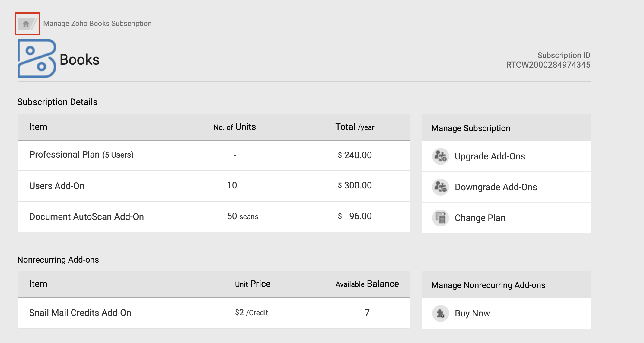Select Snail Mail Credits Add-On row
Viewport: 644px width, 343px height.
tap(80, 313)
